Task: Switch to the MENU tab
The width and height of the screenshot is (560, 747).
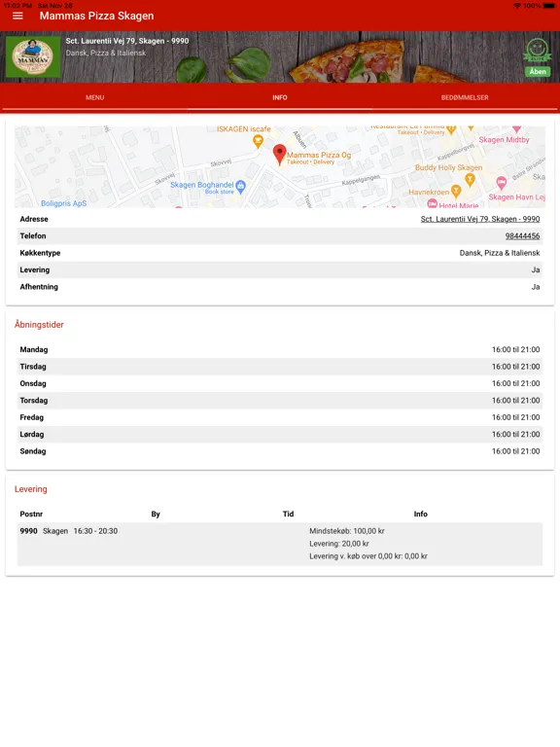Action: click(94, 97)
